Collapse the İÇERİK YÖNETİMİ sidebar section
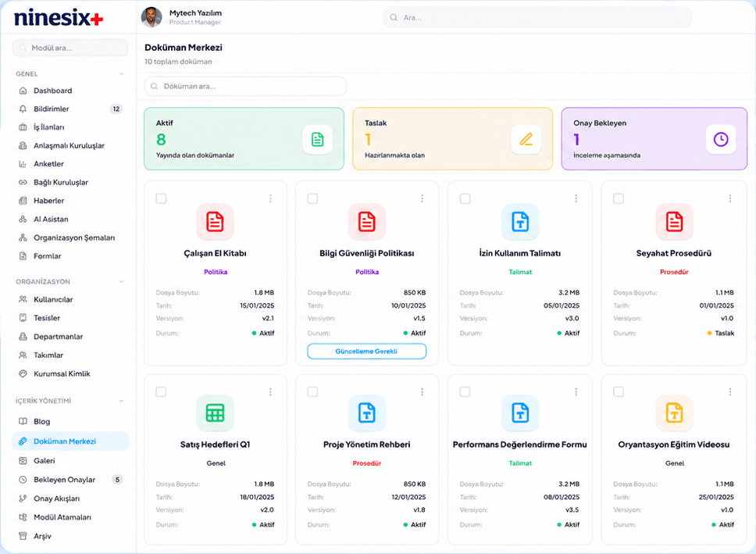 click(x=121, y=401)
